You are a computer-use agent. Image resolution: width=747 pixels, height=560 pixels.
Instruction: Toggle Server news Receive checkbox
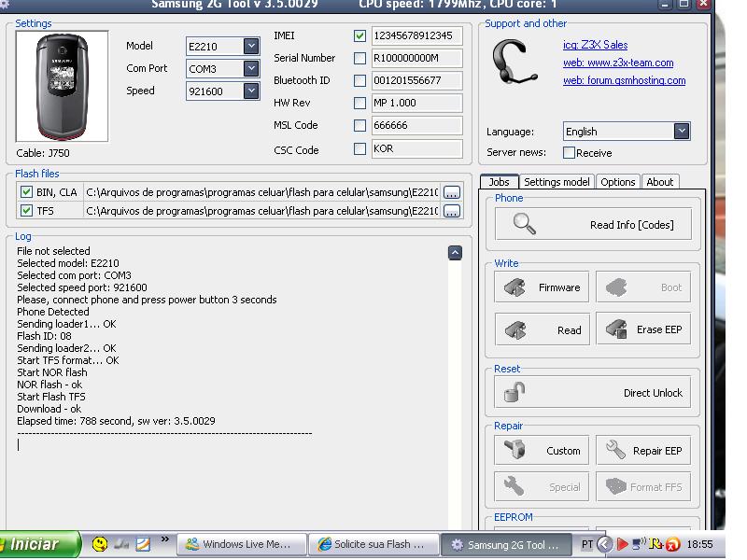(569, 153)
